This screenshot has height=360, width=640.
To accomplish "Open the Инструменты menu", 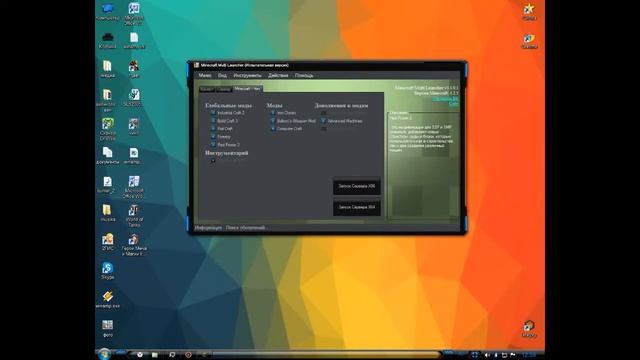I will click(247, 76).
